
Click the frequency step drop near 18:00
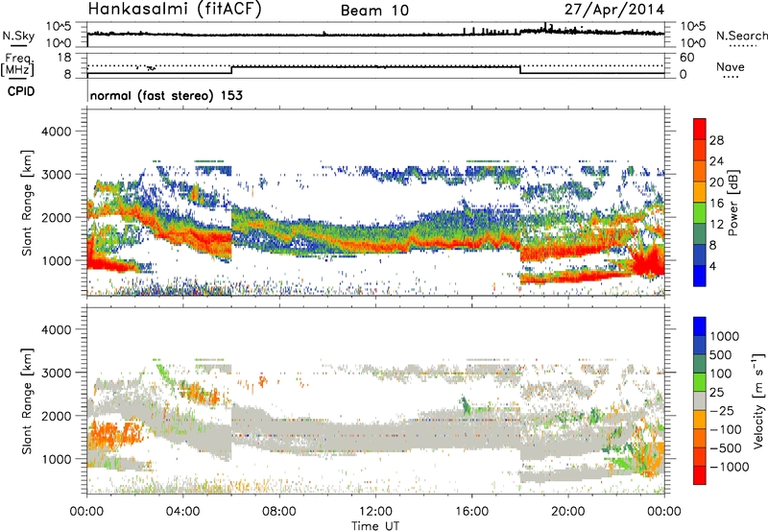(520, 70)
